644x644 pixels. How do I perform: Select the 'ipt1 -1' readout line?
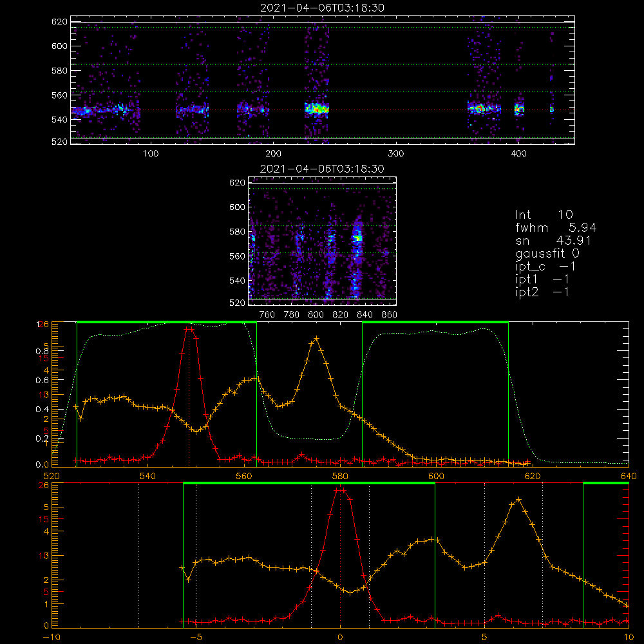542,279
